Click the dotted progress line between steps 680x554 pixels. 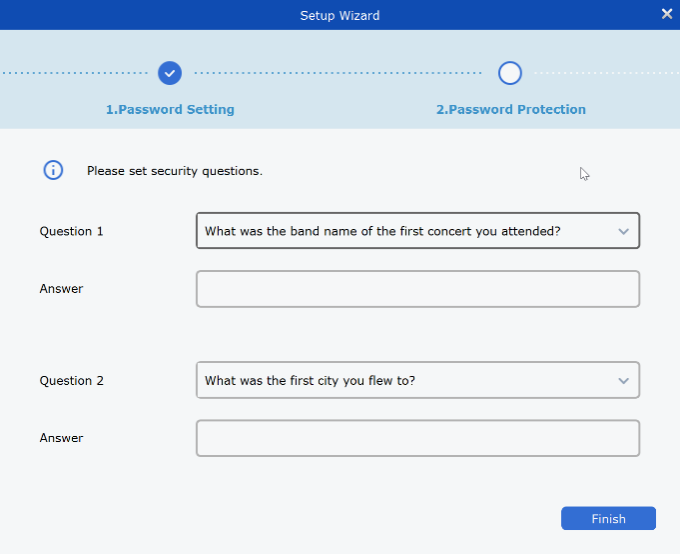340,73
